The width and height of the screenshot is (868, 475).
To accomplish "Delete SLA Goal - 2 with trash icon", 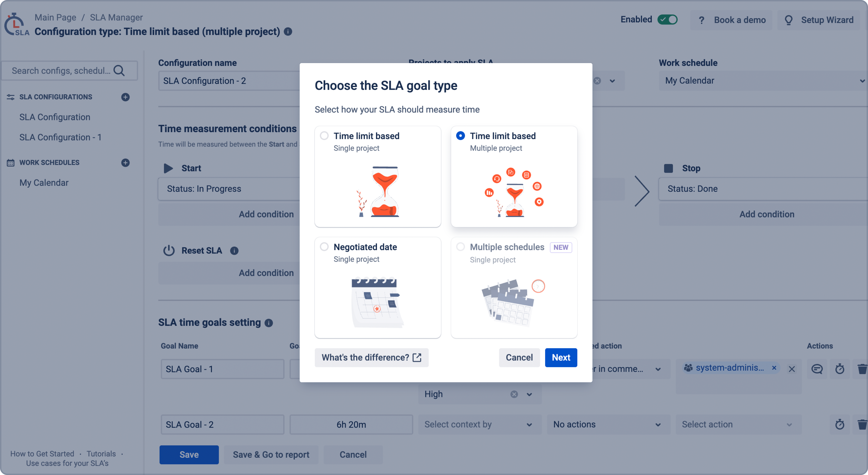I will (862, 424).
